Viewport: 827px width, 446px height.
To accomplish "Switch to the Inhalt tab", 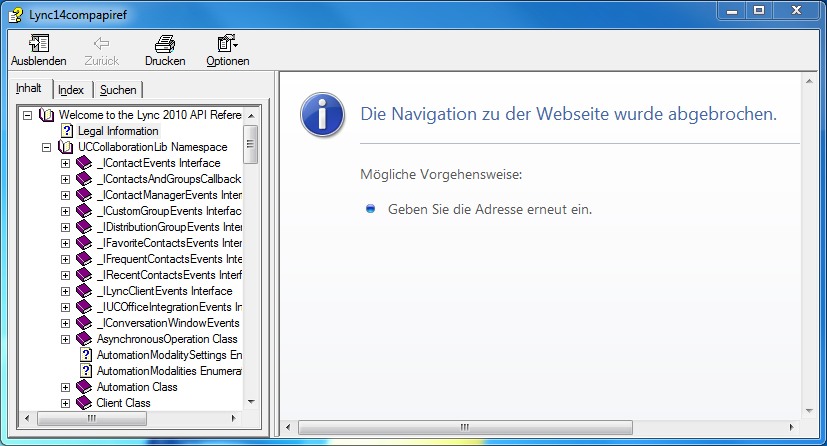I will point(28,89).
